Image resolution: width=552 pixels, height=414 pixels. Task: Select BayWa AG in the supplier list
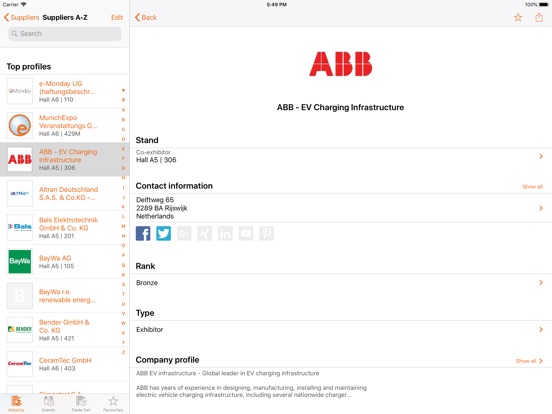coord(65,262)
